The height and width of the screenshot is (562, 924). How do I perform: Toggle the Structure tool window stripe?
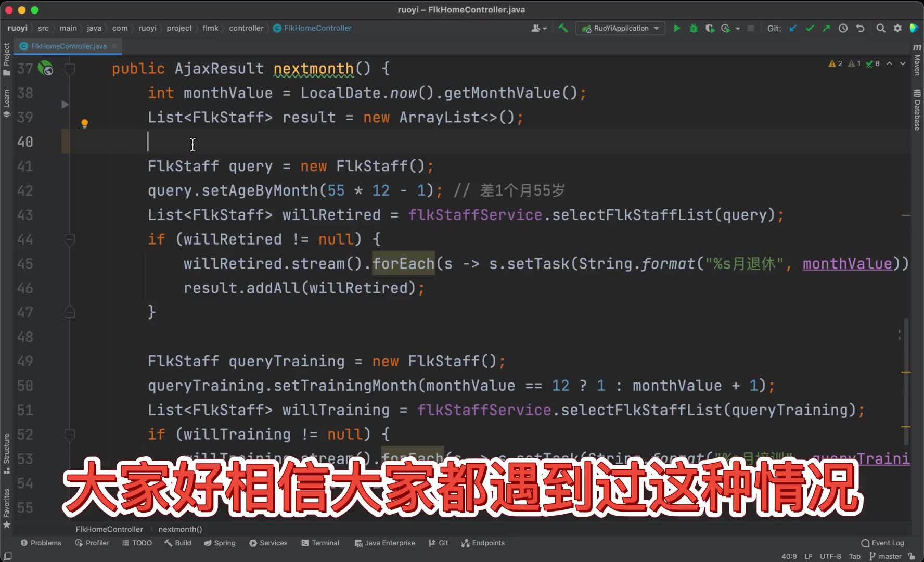pyautogui.click(x=6, y=454)
